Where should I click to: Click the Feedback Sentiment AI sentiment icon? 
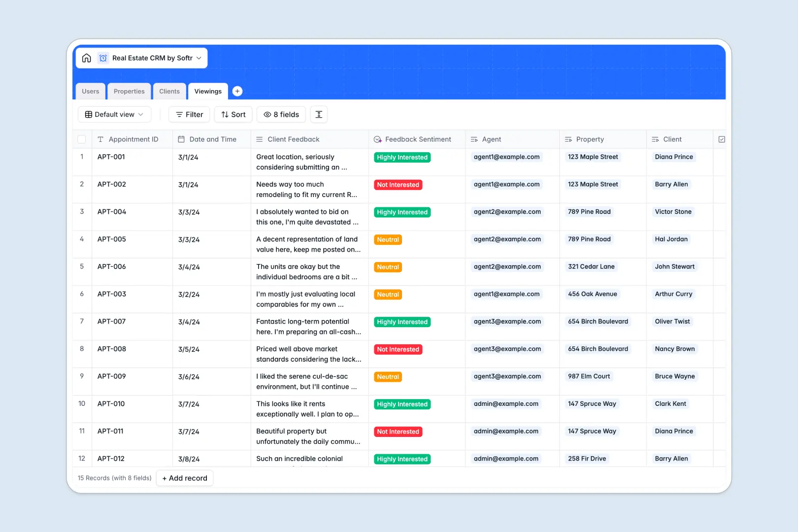coord(377,139)
